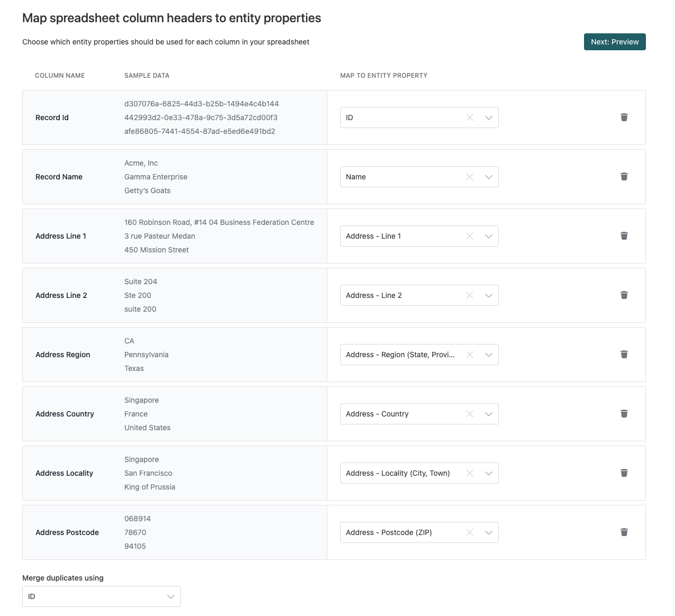Screen dimensions: 675x616
Task: Clear the Address - Country selection
Action: pos(470,414)
